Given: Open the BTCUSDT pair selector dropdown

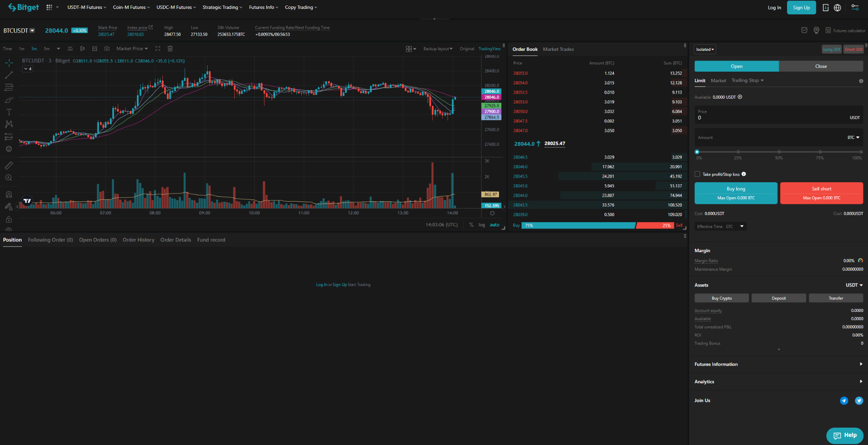Looking at the screenshot, I should [19, 31].
